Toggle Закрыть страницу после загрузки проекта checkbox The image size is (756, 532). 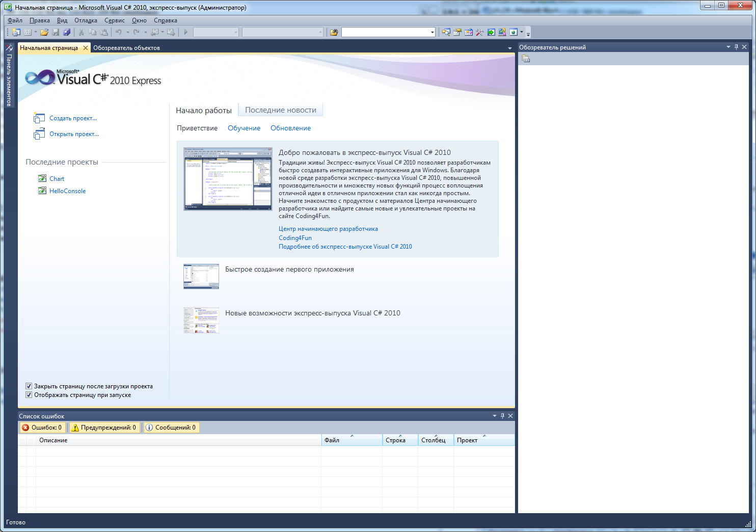(x=29, y=386)
